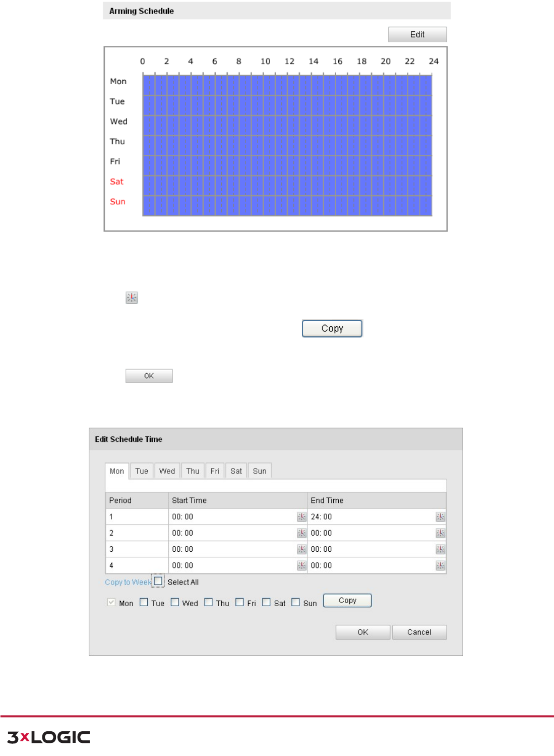Switch to the Fri tab
Viewport: 554px width, 756px height.
pos(215,471)
